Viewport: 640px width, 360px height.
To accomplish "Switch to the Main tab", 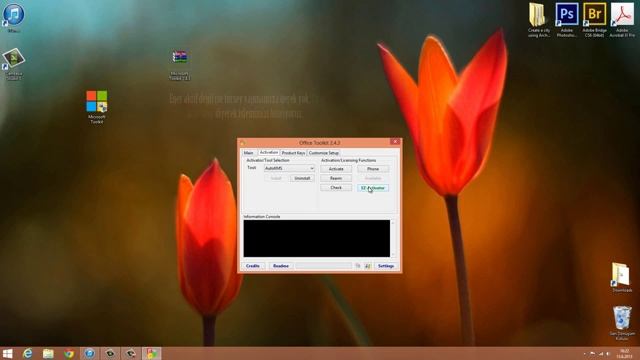I will (249, 153).
